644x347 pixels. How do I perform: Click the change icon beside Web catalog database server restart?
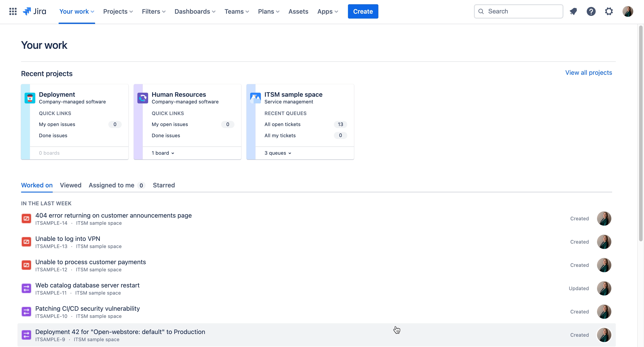26,288
